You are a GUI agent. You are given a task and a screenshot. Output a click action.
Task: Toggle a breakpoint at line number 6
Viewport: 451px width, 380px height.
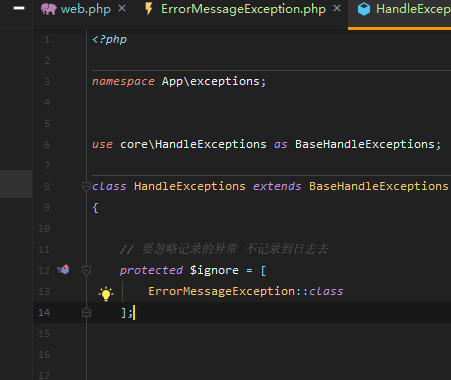[x=47, y=145]
